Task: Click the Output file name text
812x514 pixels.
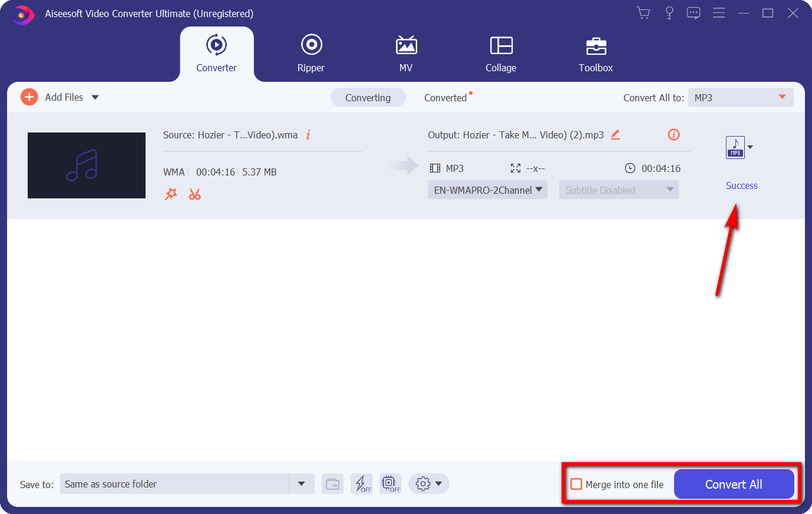Action: 516,135
